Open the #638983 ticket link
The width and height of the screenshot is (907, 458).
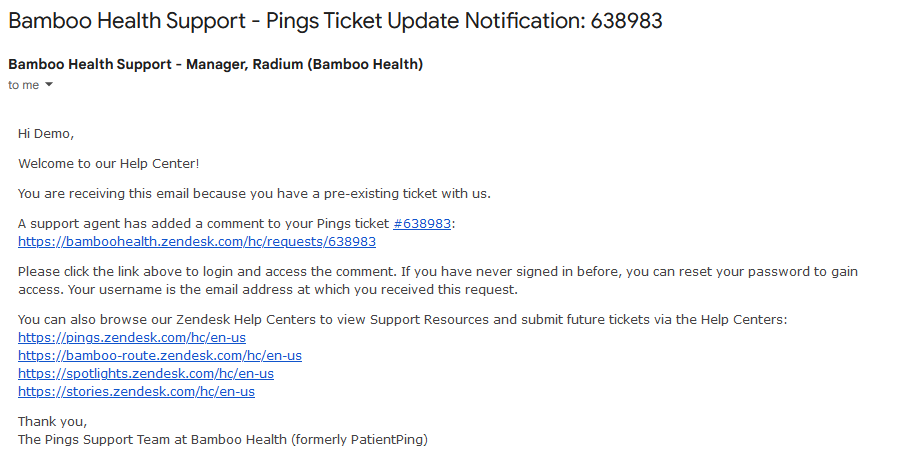422,224
